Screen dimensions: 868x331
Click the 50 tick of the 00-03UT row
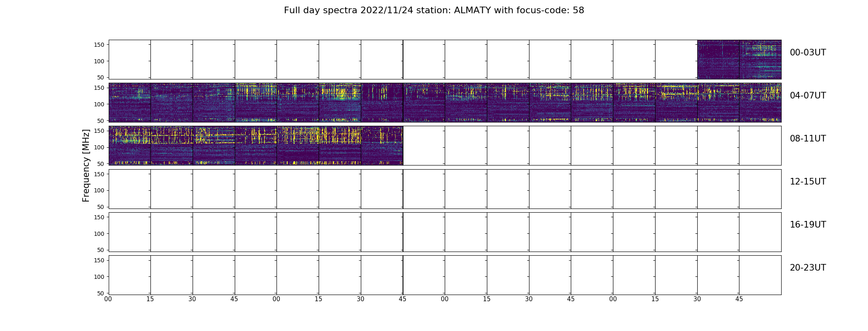point(101,77)
